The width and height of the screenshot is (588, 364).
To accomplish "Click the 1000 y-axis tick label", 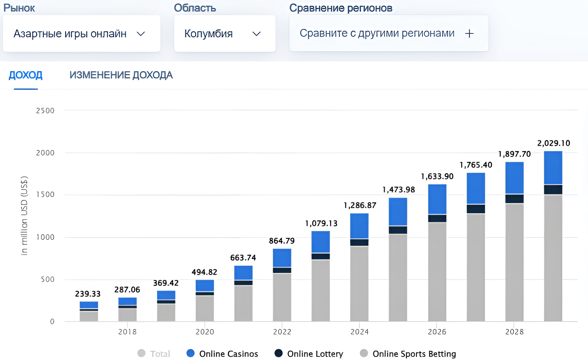I will [45, 237].
